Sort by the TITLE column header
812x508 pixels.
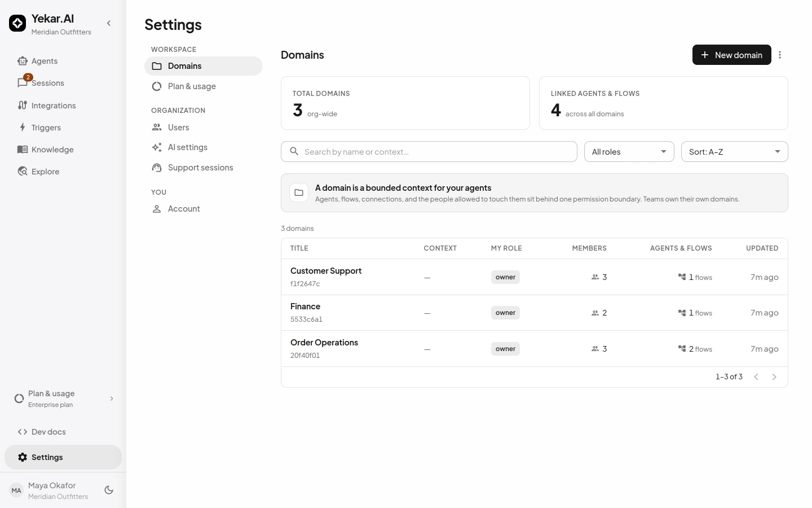point(299,248)
